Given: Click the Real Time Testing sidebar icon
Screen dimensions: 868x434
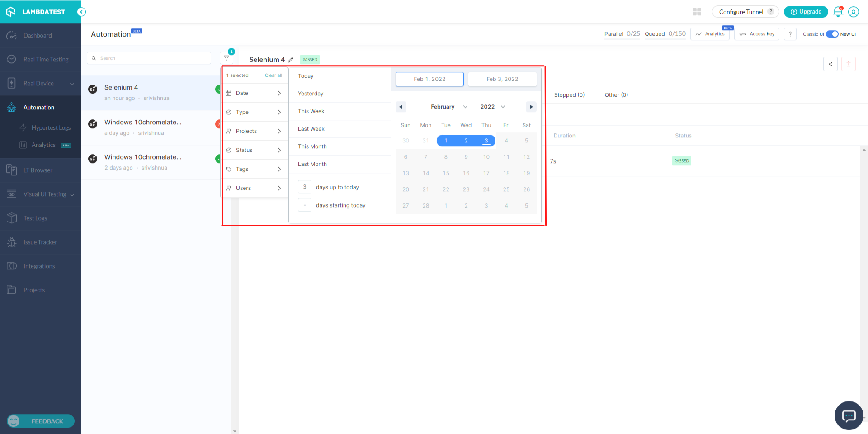Looking at the screenshot, I should [x=12, y=59].
